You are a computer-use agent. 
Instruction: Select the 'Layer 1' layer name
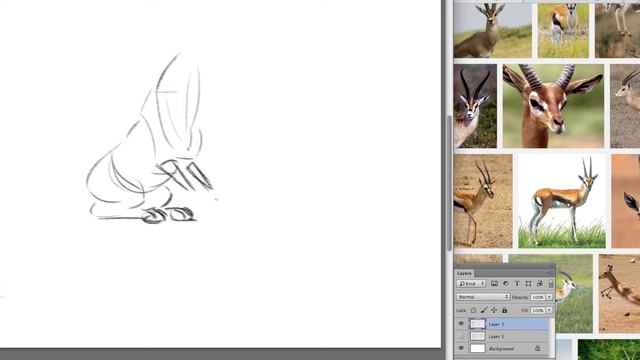pyautogui.click(x=496, y=336)
